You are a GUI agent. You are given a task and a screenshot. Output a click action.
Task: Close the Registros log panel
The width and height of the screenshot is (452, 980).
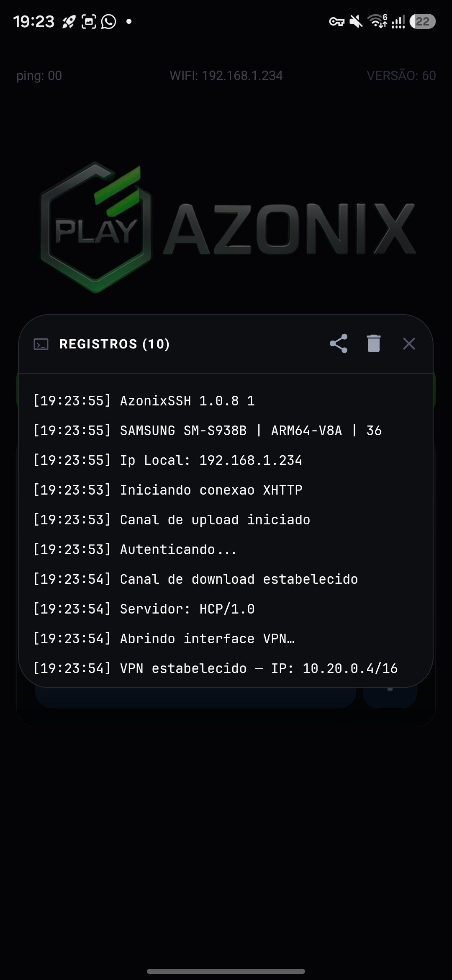(x=409, y=344)
